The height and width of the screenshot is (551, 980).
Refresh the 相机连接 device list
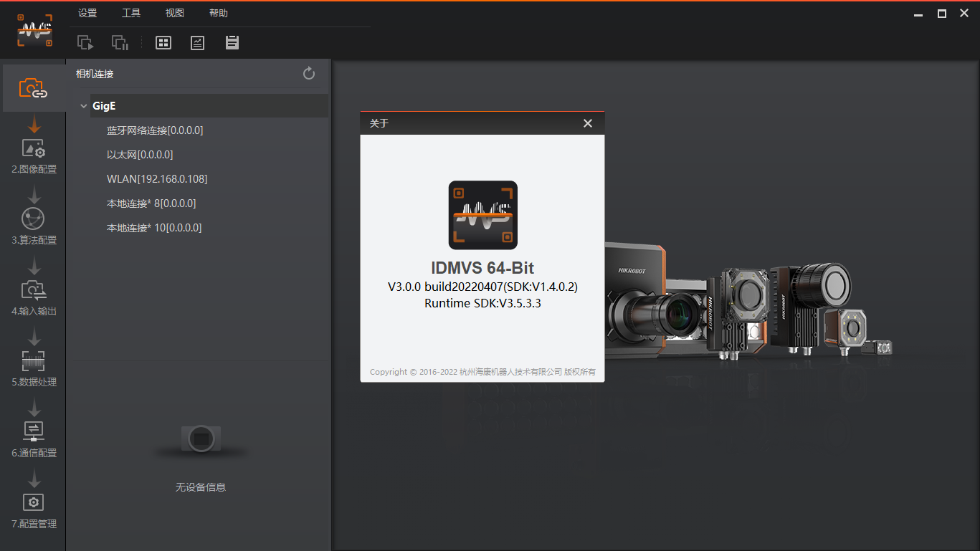309,73
